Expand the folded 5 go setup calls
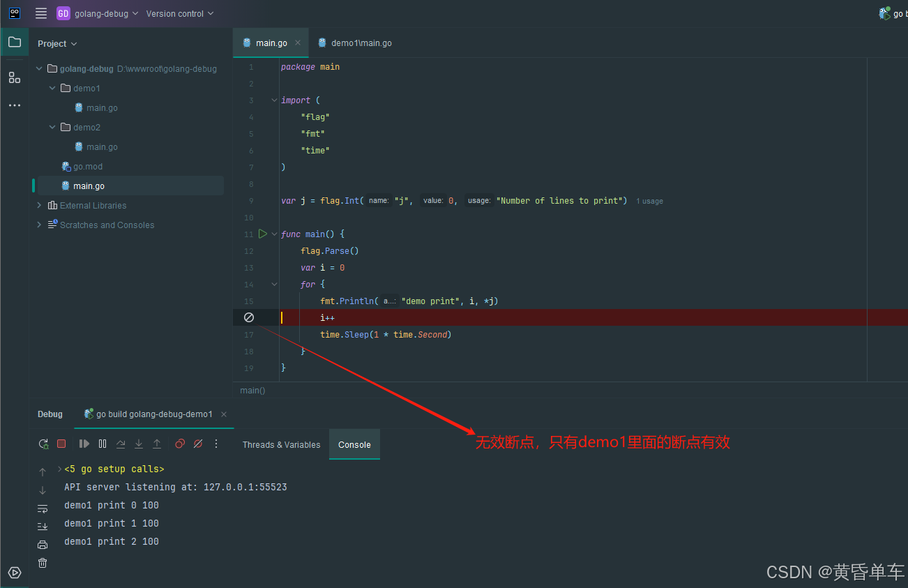The width and height of the screenshot is (908, 588). [60, 469]
